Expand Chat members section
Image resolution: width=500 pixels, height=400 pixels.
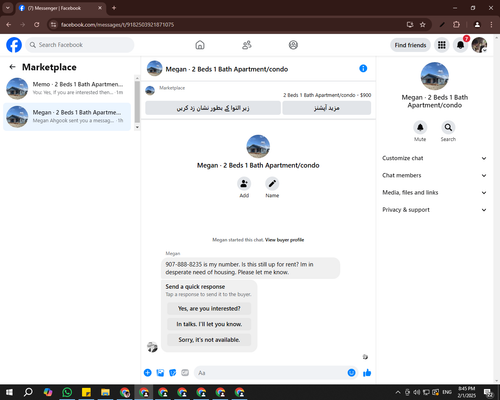pyautogui.click(x=434, y=175)
